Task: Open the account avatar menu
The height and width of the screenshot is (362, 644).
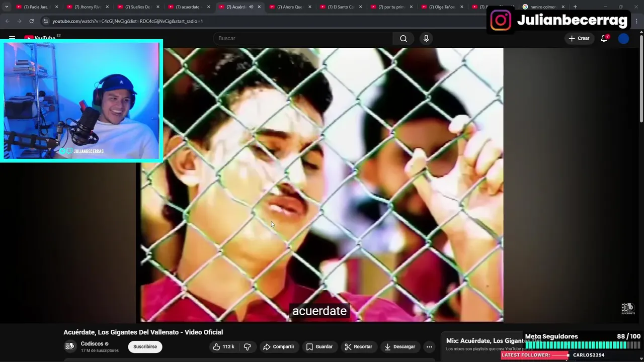Action: pyautogui.click(x=623, y=38)
